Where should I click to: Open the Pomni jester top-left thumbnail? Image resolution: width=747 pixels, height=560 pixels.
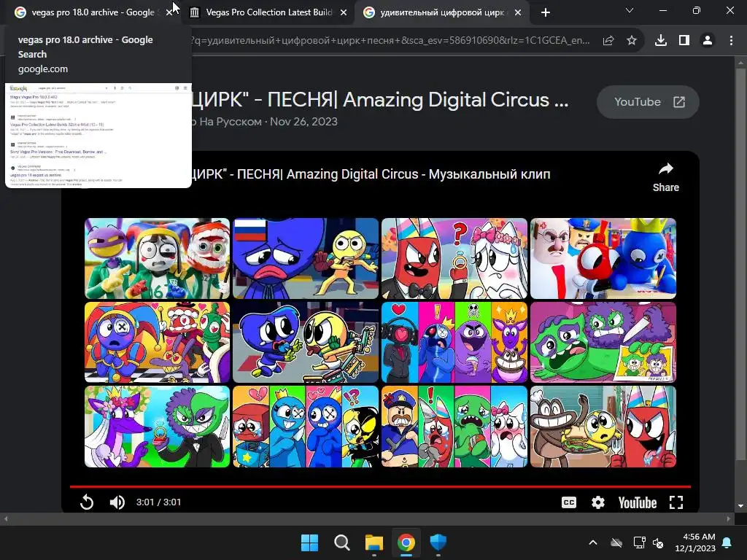(158, 259)
